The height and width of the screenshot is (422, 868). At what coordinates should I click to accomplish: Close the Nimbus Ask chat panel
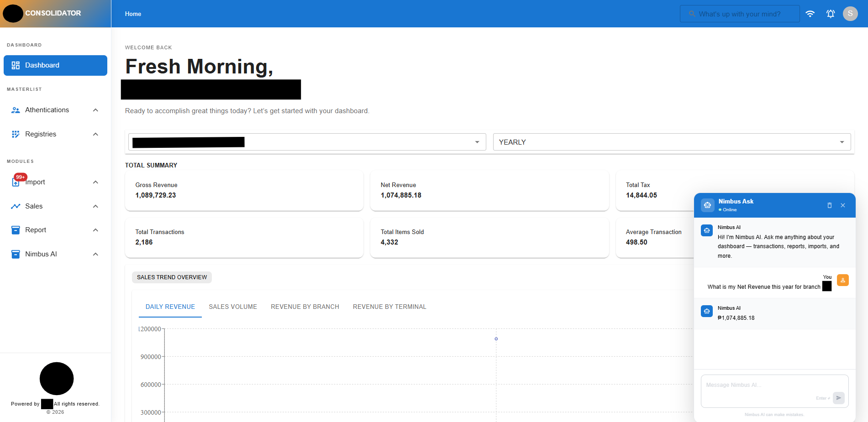843,205
